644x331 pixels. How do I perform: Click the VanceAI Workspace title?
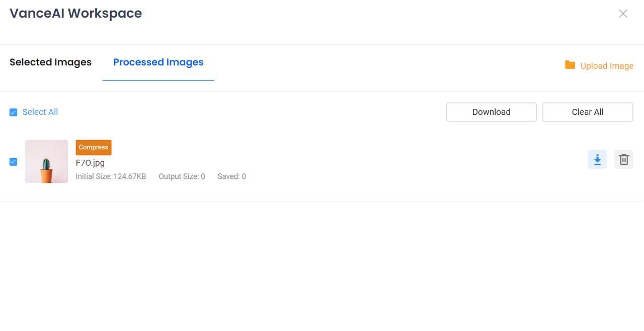tap(76, 14)
